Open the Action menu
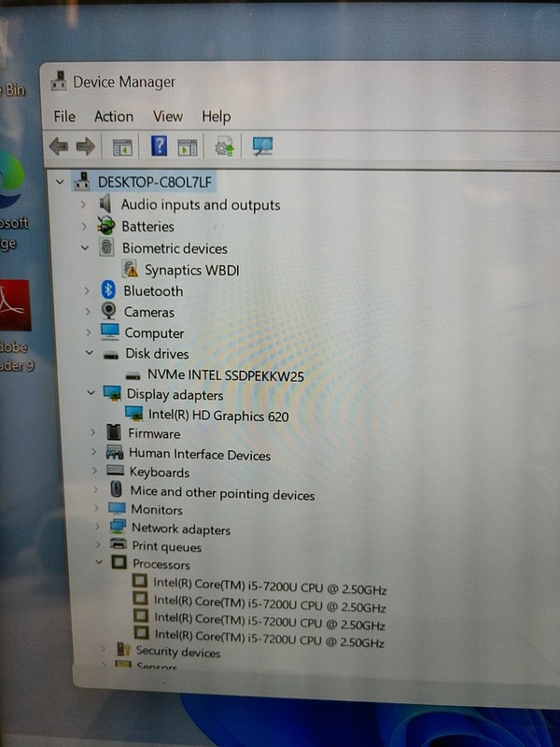 pos(114,116)
